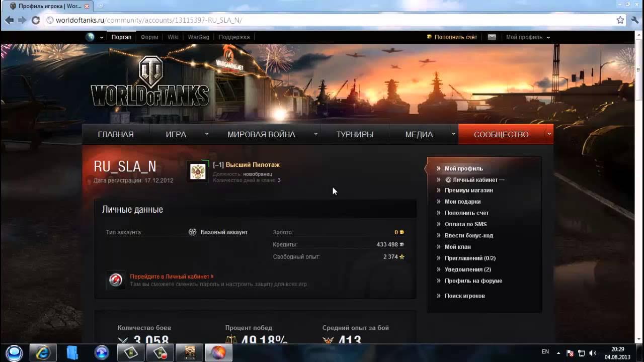The width and height of the screenshot is (644, 362).
Task: Open Приглашений (0/2) in the sidebar
Action: pos(470,258)
